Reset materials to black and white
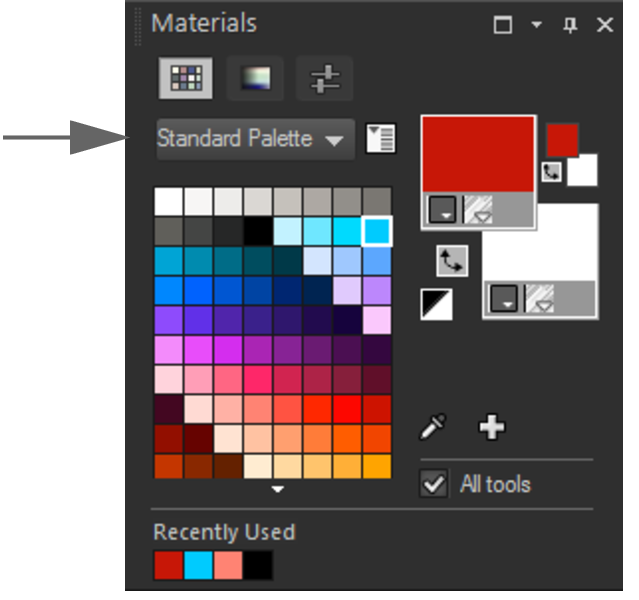639x600 pixels. (436, 304)
